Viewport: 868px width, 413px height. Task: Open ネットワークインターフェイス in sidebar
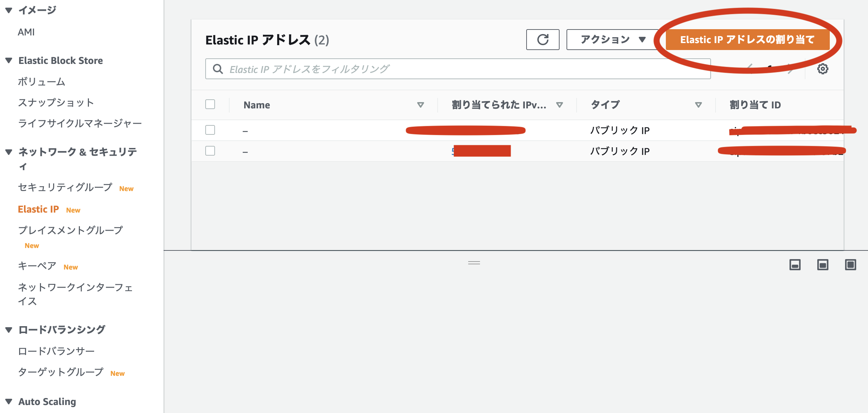(75, 294)
